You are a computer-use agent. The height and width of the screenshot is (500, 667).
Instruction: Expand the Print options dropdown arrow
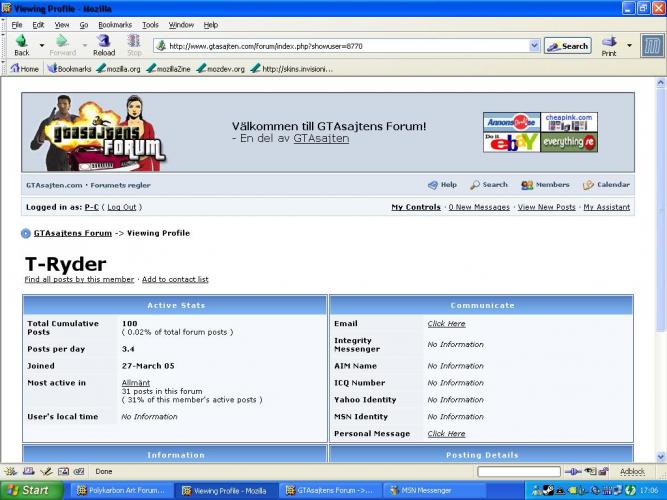point(629,46)
